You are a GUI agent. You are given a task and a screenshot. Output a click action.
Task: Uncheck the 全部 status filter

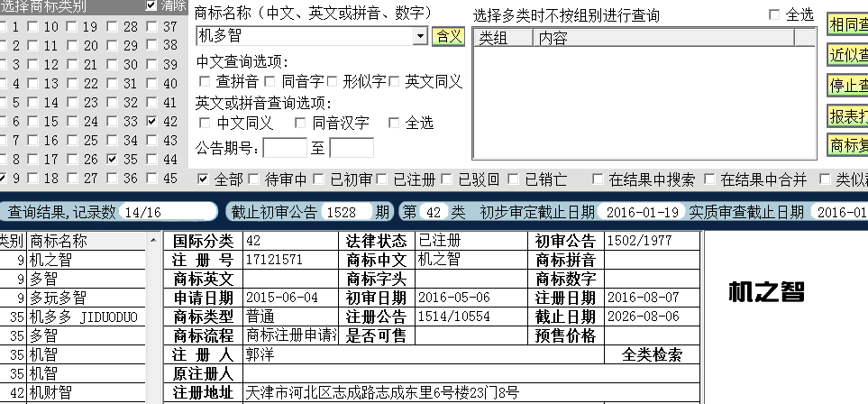(x=203, y=179)
